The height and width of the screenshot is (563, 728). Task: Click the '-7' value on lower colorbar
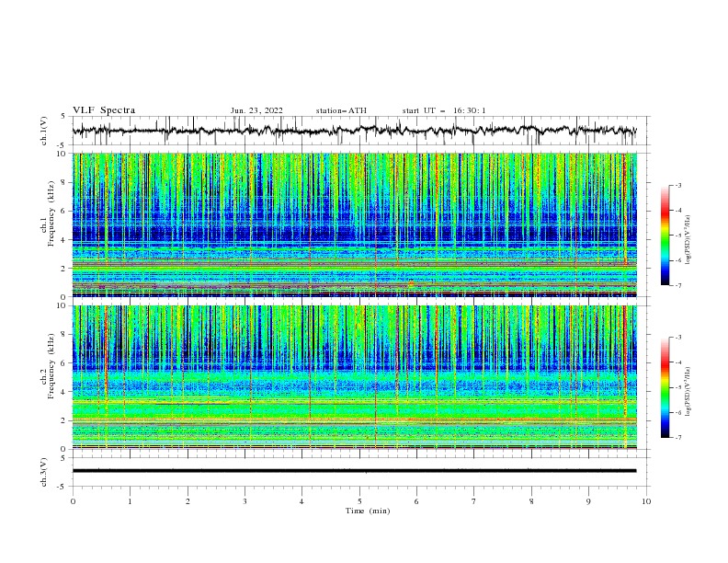(677, 437)
